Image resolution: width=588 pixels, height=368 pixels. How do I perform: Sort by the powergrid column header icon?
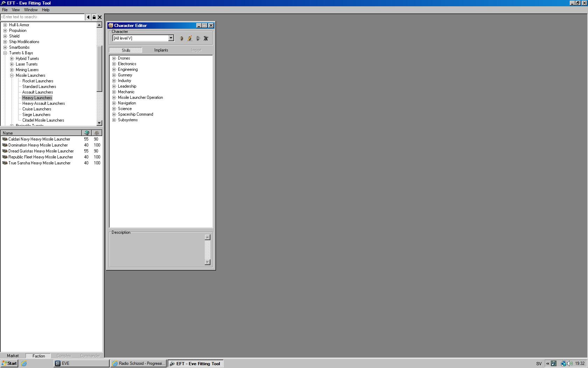point(97,133)
